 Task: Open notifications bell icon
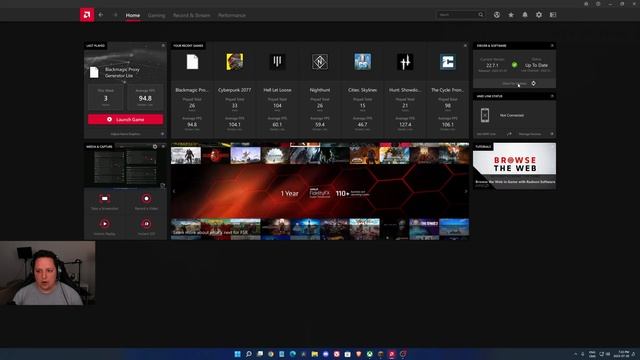(x=525, y=15)
